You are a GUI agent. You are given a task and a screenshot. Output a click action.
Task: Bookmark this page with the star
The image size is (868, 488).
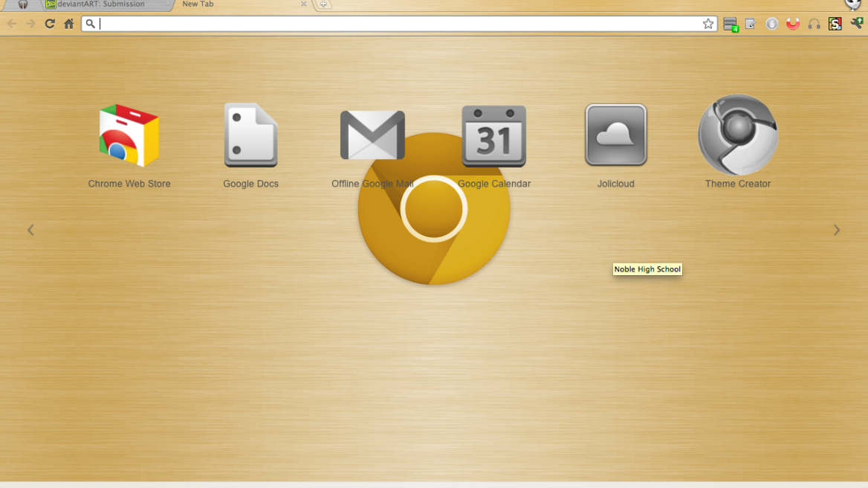click(708, 24)
